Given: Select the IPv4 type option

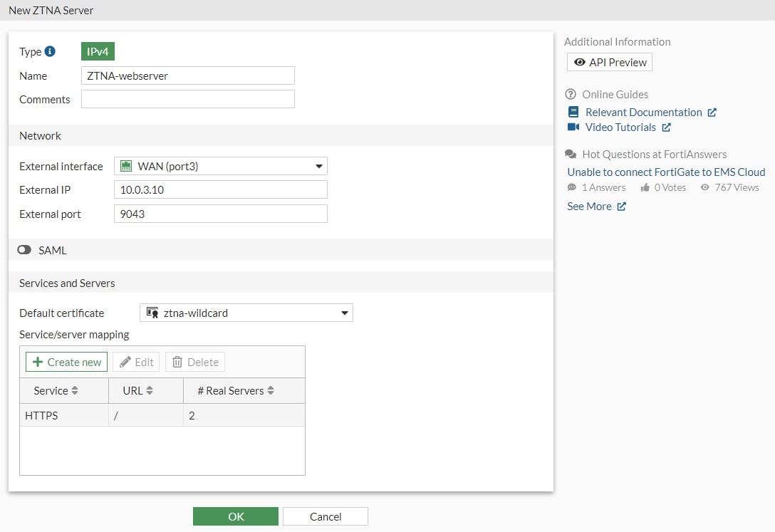Looking at the screenshot, I should tap(98, 51).
